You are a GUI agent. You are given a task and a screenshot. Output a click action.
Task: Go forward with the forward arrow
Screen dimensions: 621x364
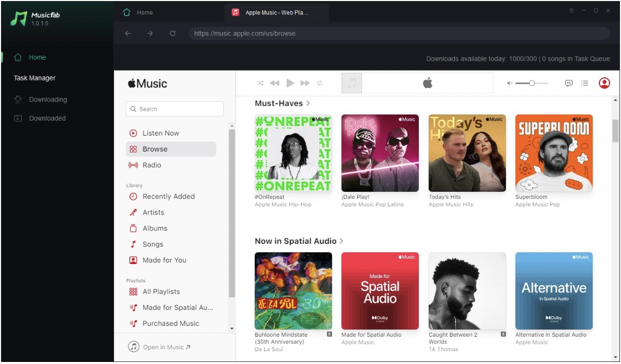coord(150,34)
